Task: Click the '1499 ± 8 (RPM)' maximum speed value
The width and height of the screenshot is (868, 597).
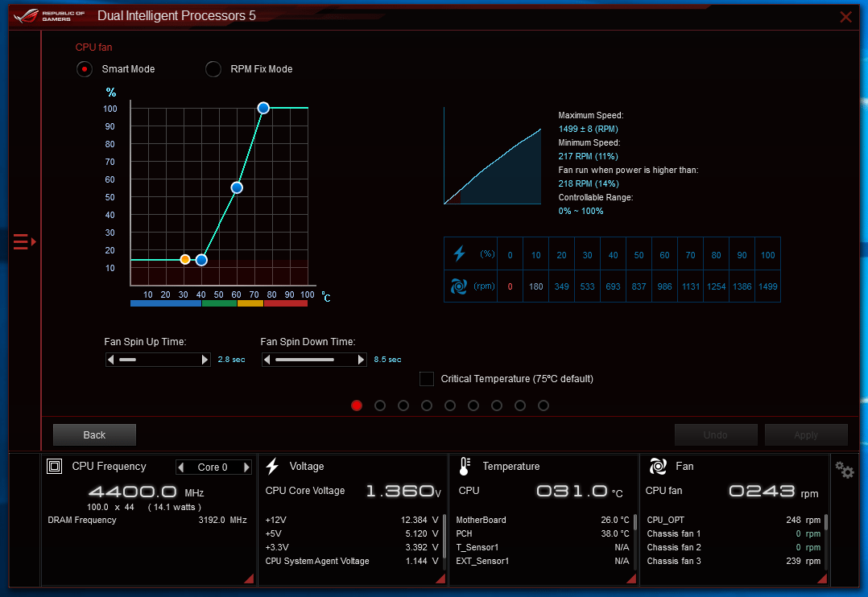Action: point(588,129)
